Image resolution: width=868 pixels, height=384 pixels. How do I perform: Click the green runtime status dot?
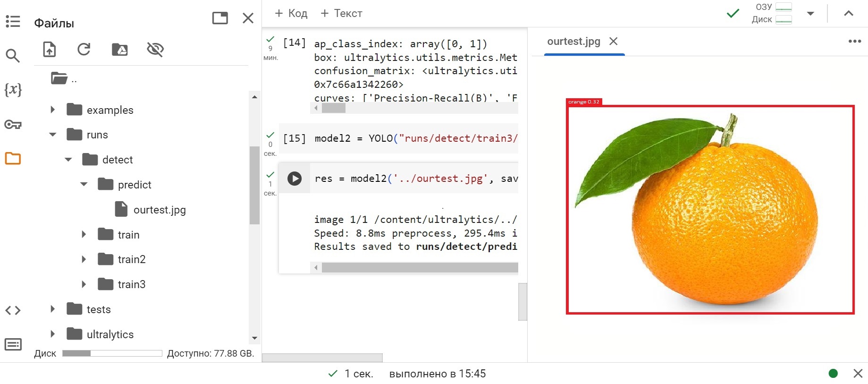(833, 374)
